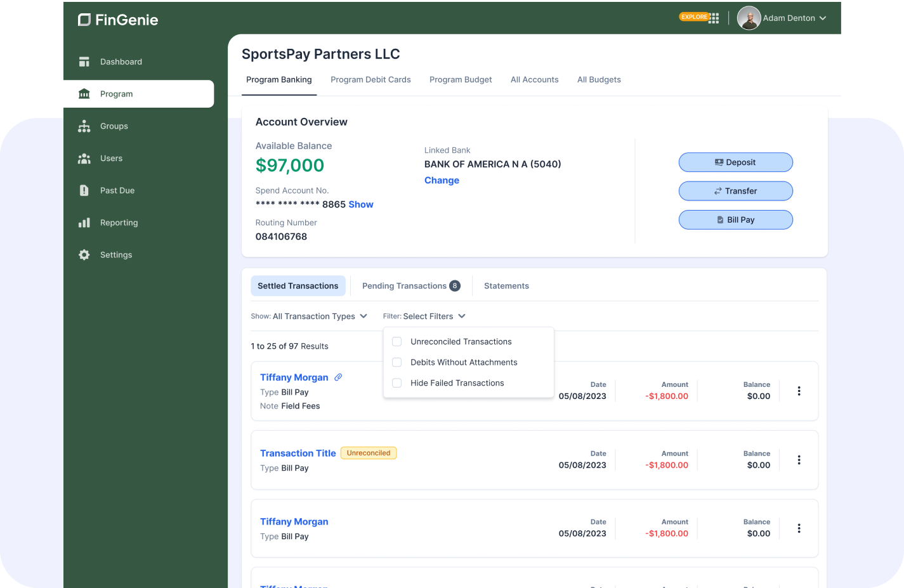Click the pending count badge 8
Screen dimensions: 904x588
click(x=455, y=286)
